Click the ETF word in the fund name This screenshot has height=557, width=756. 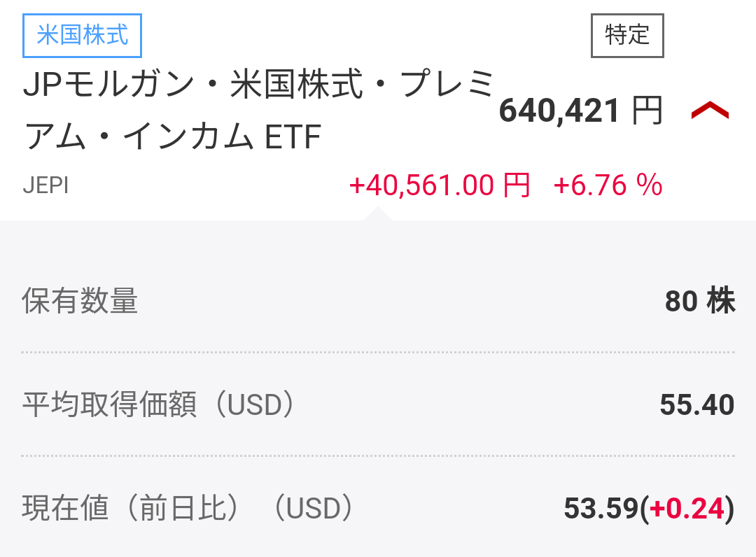pyautogui.click(x=293, y=138)
